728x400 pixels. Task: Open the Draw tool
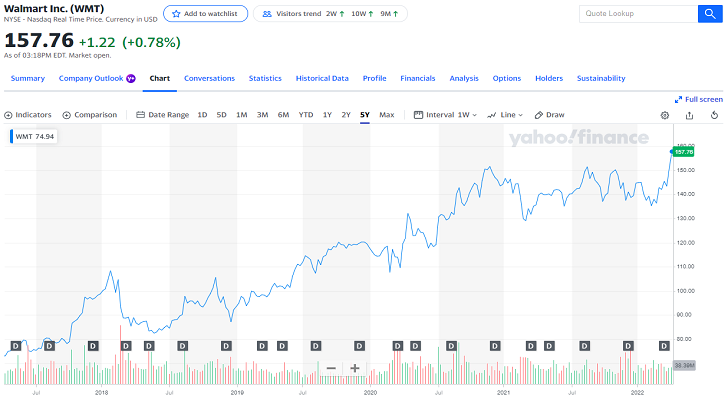pos(550,115)
